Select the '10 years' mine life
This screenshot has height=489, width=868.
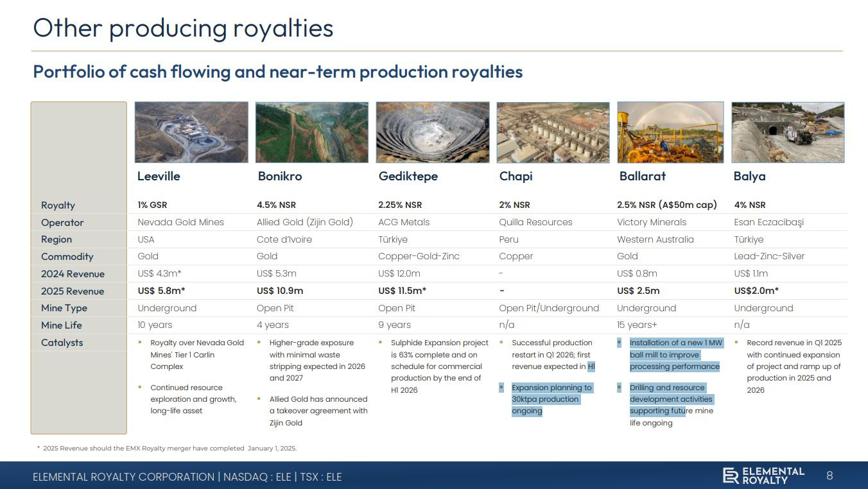[155, 325]
